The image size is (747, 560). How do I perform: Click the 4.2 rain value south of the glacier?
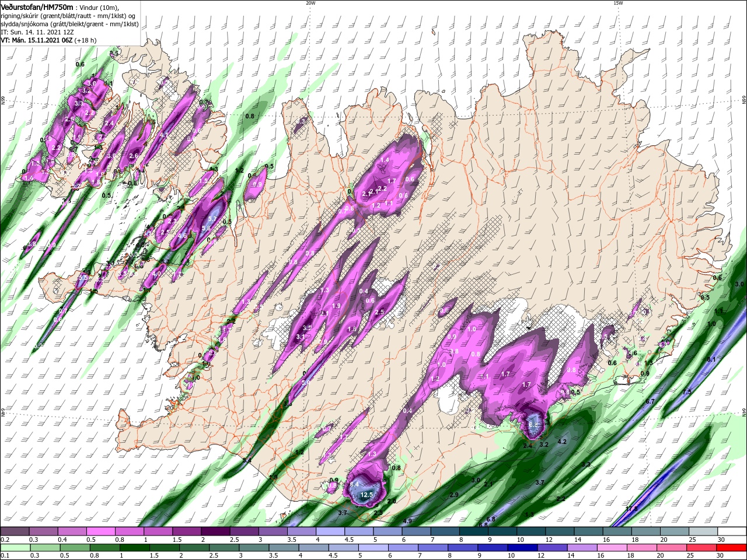pos(562,442)
